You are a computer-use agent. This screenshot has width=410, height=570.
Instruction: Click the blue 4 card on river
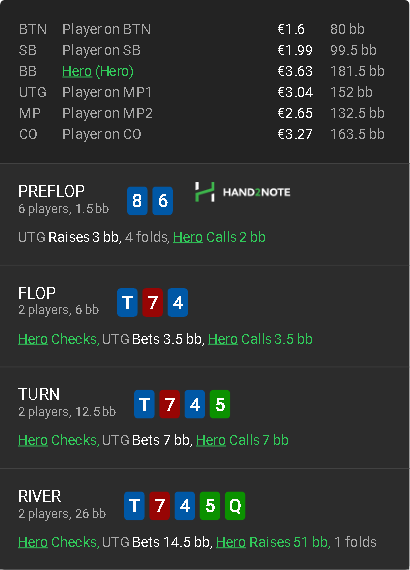tap(185, 506)
